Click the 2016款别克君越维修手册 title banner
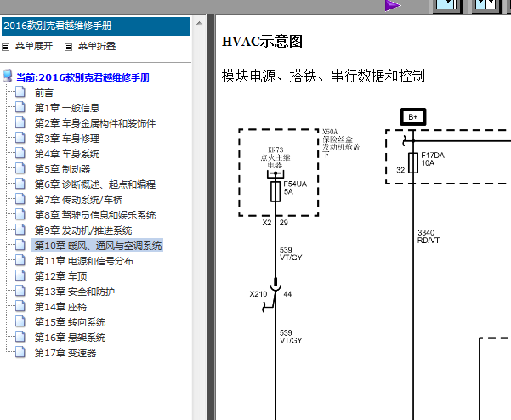This screenshot has height=420, width=511. click(x=95, y=26)
